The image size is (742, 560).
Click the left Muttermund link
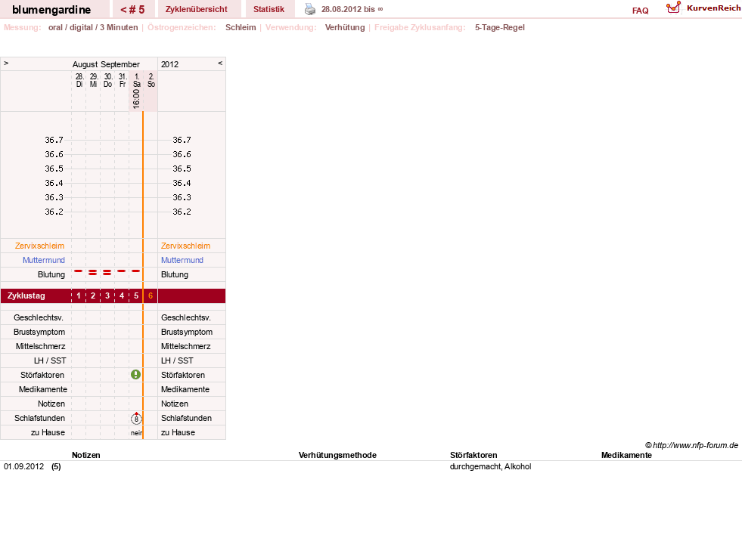click(44, 260)
